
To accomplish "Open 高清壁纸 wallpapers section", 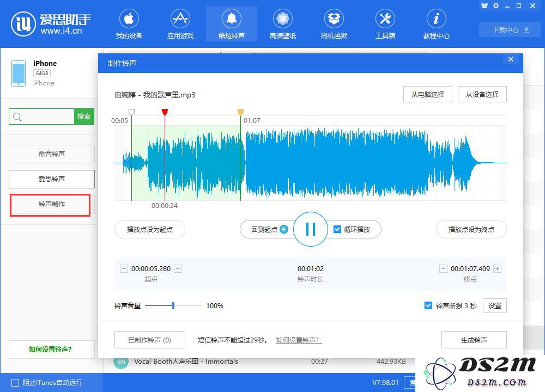I will (282, 23).
